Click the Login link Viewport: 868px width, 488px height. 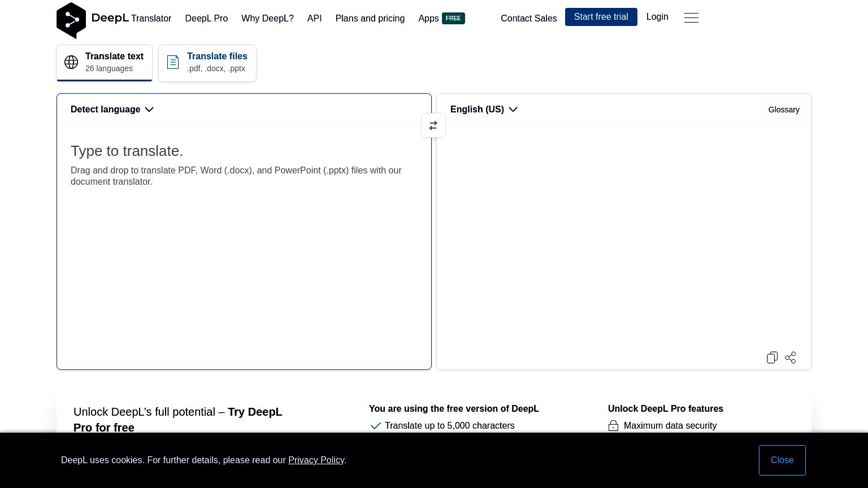[657, 17]
